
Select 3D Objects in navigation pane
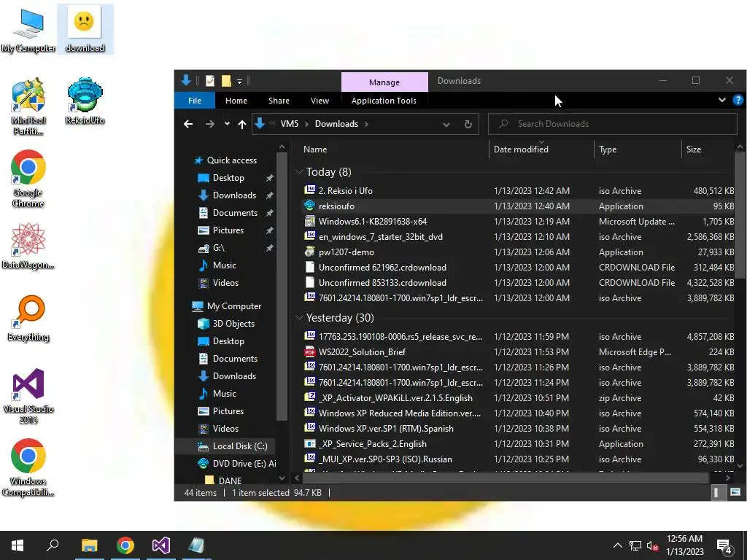tap(227, 324)
